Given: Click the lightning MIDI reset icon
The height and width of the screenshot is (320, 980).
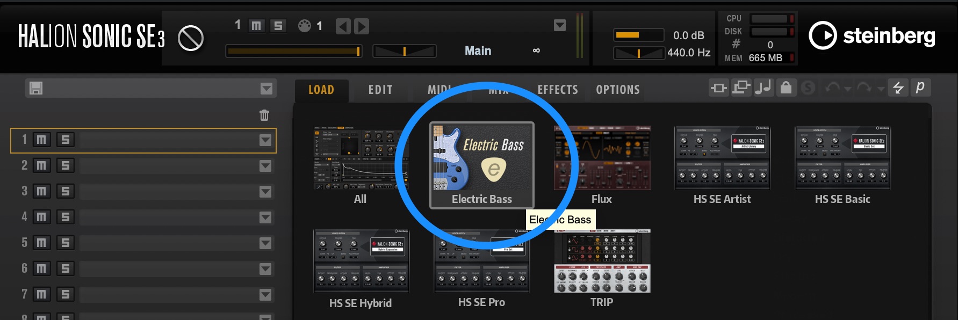Looking at the screenshot, I should click(898, 88).
